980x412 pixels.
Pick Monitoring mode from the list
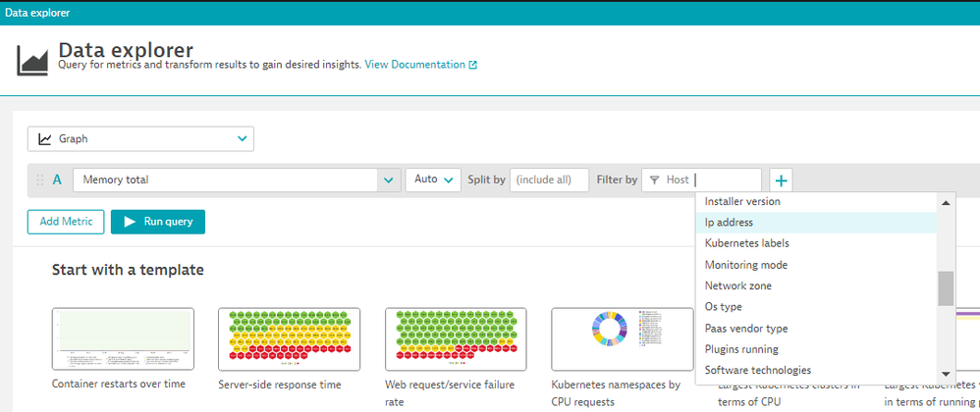pos(745,265)
